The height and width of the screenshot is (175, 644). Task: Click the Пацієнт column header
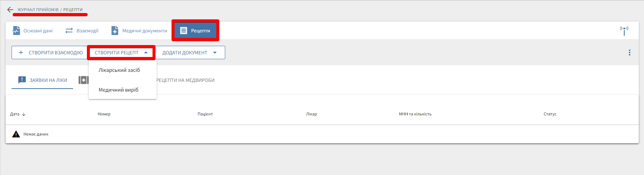tap(205, 114)
